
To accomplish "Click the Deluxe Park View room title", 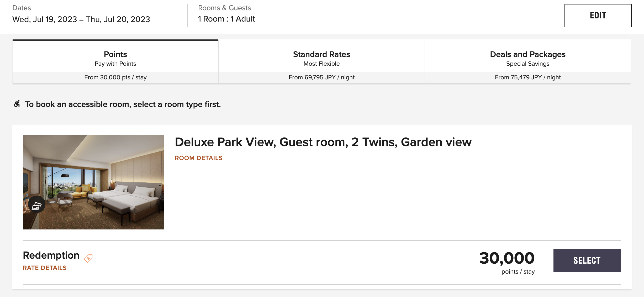I will (323, 142).
